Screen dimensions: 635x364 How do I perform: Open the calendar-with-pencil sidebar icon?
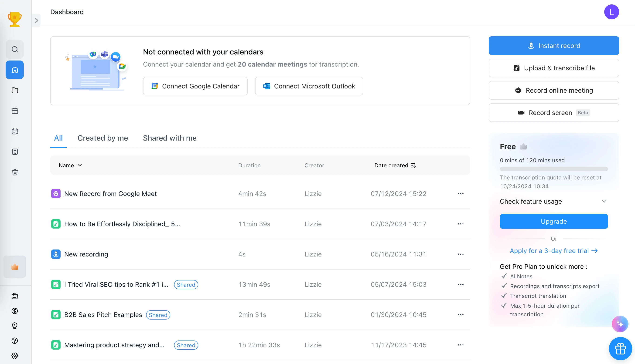pyautogui.click(x=15, y=131)
